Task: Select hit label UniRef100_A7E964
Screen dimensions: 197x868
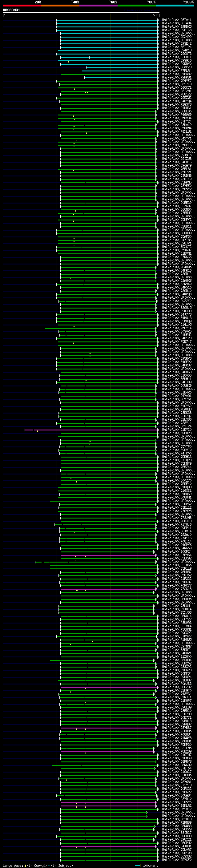Action: tap(176, 555)
